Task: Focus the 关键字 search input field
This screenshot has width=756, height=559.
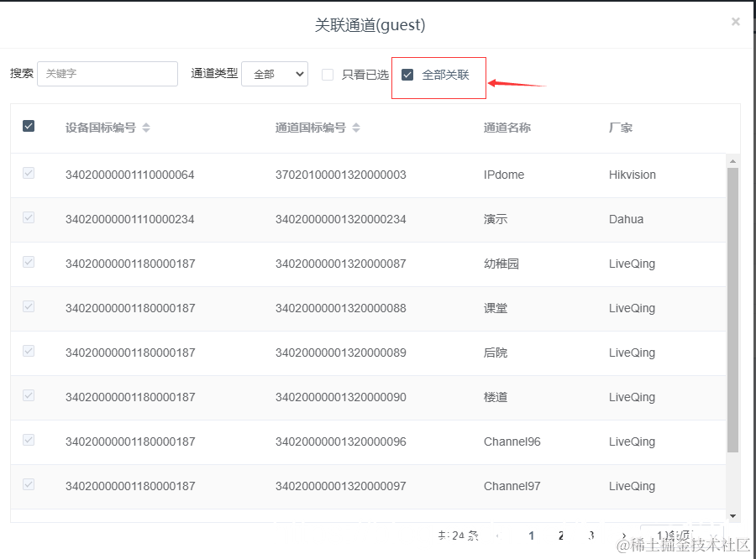Action: pyautogui.click(x=108, y=74)
